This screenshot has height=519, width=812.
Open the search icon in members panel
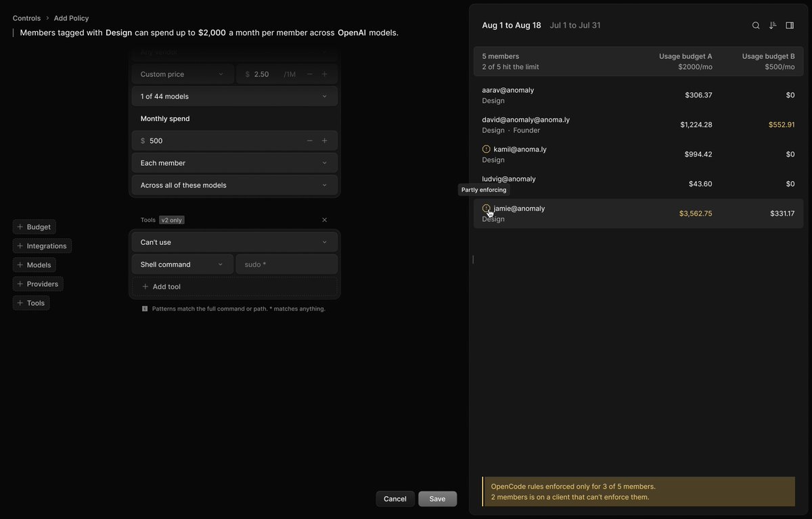(x=756, y=26)
